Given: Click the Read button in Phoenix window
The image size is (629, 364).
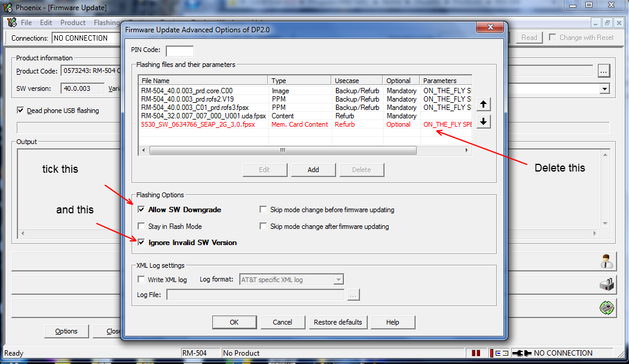Looking at the screenshot, I should pyautogui.click(x=529, y=37).
